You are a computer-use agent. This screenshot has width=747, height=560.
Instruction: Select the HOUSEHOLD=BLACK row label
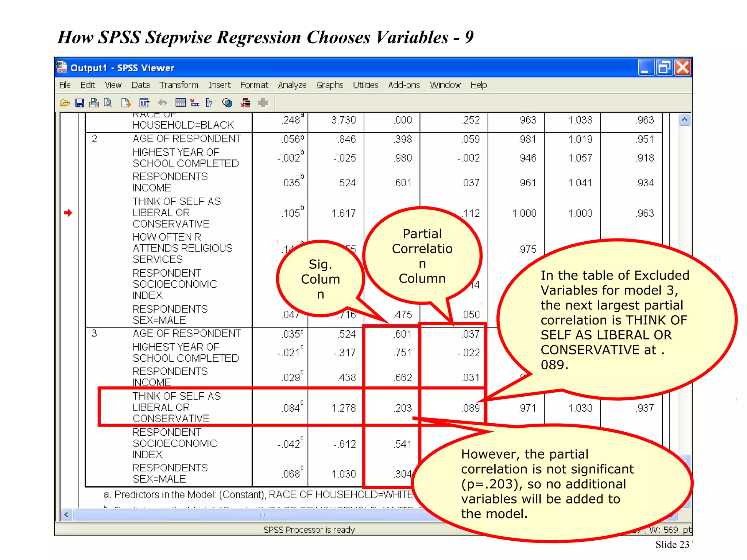[183, 125]
